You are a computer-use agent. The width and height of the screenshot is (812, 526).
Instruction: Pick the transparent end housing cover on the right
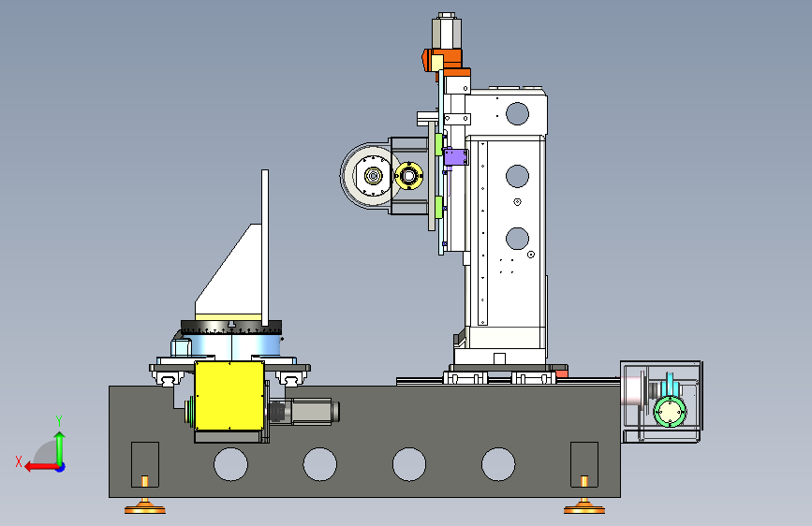pyautogui.click(x=661, y=402)
